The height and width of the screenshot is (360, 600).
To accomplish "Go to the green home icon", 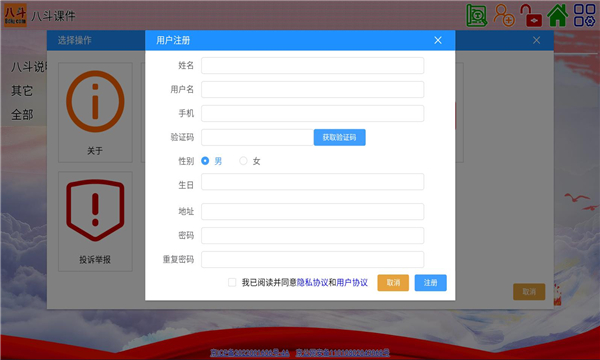I will (558, 15).
